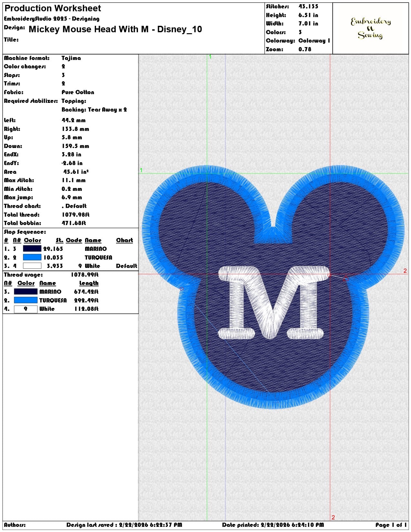Click 'EmbroideryStudio 2025 - Designing' text

[x=52, y=19]
